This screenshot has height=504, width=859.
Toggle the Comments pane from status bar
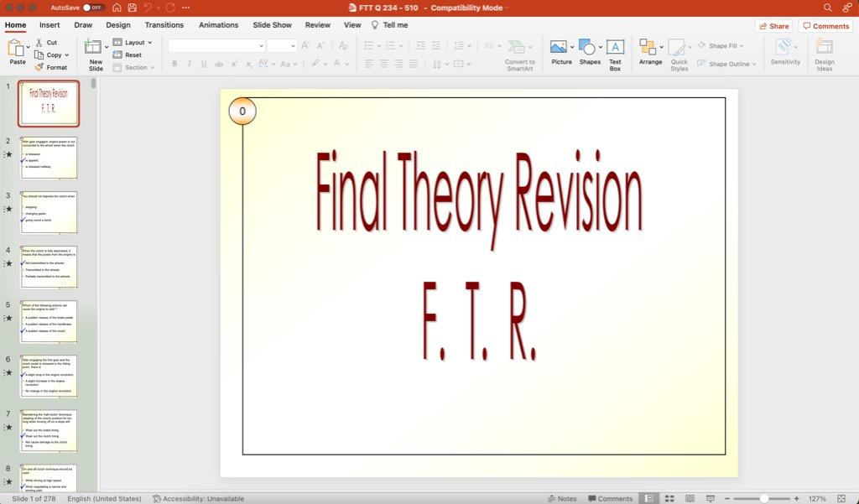(612, 498)
